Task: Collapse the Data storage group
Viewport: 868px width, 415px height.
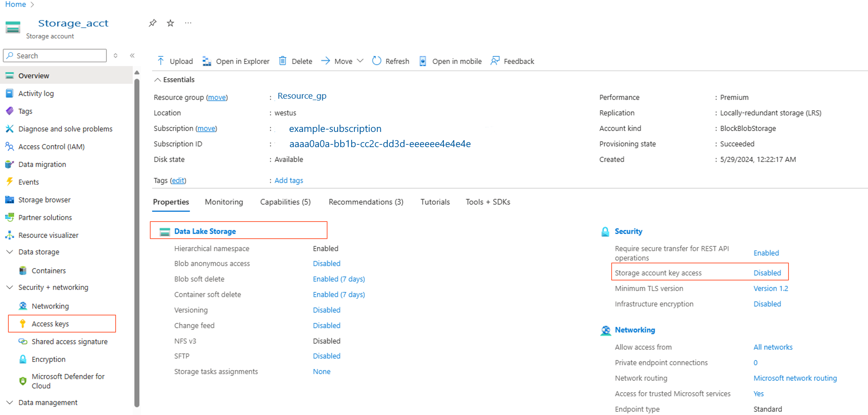Action: (10, 252)
